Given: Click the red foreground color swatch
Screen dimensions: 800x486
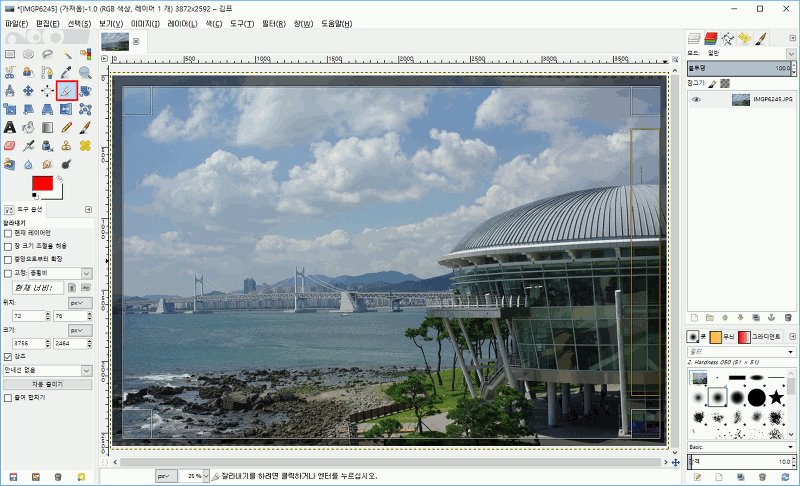Looking at the screenshot, I should pyautogui.click(x=42, y=184).
